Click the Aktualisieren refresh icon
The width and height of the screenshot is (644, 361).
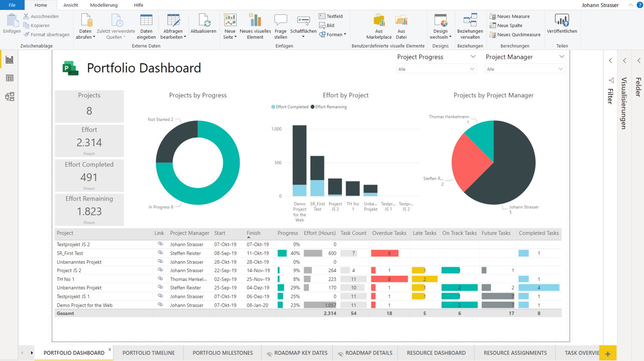(203, 21)
